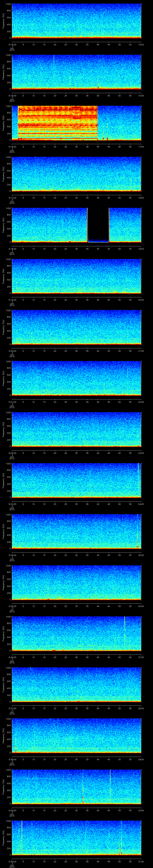This screenshot has height=868, width=153.
Task: Click the 18:00 end time label
Action: coord(141,197)
